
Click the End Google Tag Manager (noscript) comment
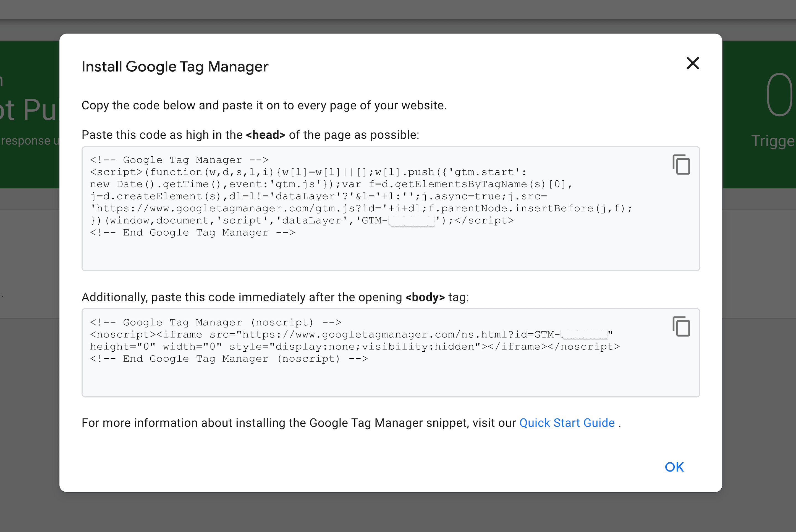pos(229,359)
